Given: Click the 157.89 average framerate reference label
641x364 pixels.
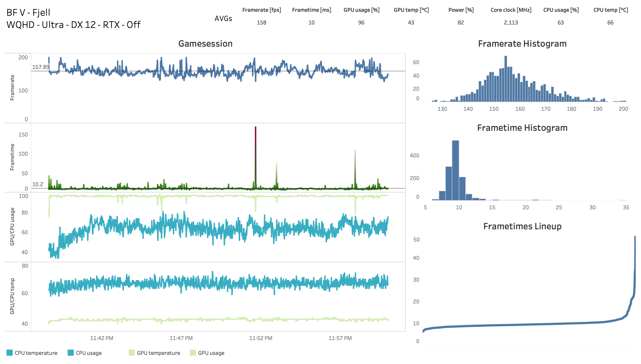Looking at the screenshot, I should [41, 67].
